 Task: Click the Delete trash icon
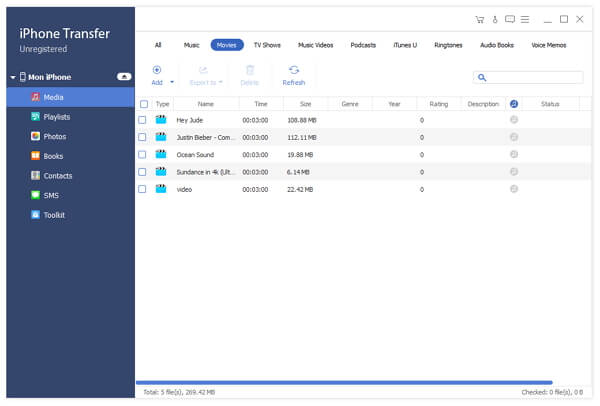point(250,70)
